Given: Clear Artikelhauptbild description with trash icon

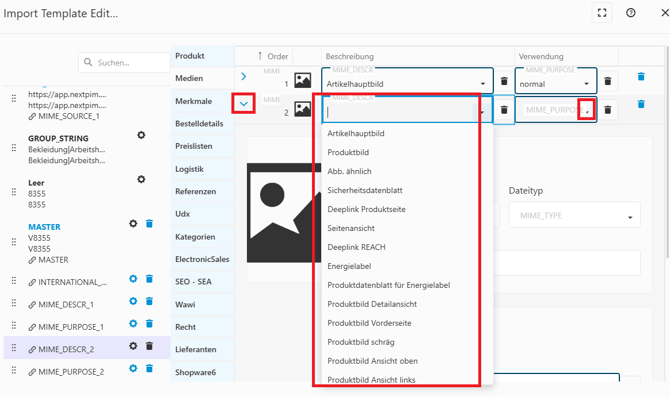Looking at the screenshot, I should click(x=504, y=81).
